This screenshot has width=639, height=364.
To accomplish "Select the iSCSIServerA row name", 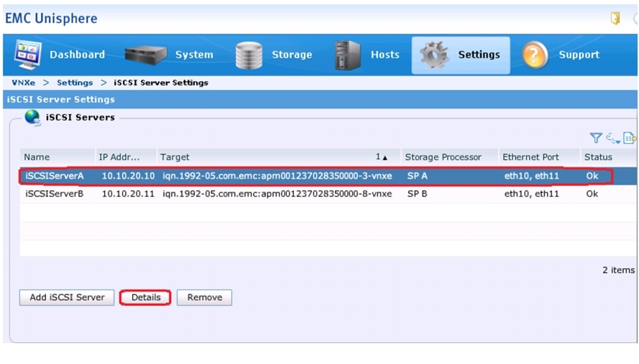I will click(54, 176).
